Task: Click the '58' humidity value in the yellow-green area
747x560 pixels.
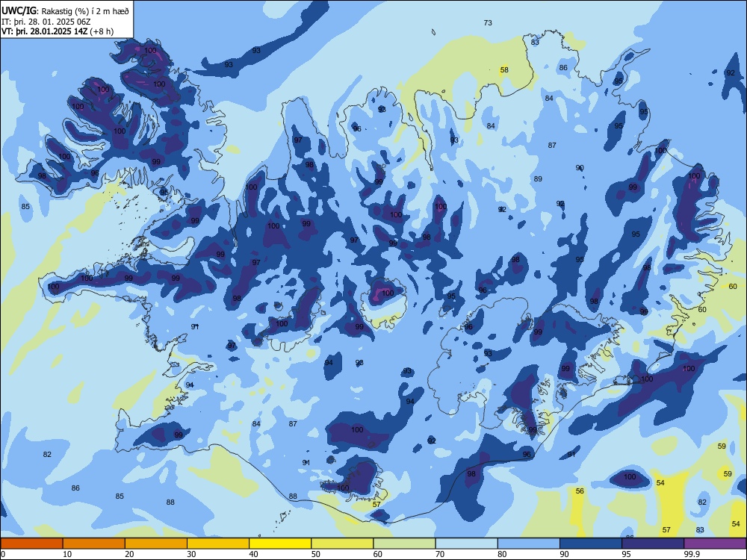Action: (504, 69)
